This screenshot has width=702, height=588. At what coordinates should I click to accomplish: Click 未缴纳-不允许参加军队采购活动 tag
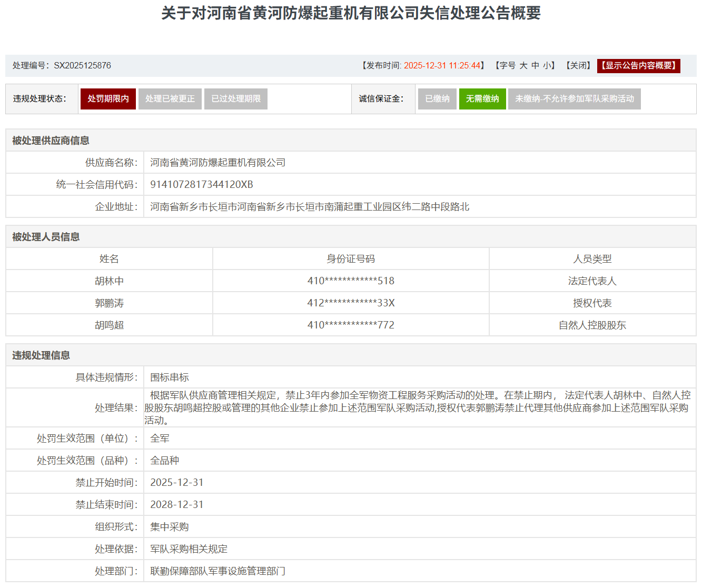click(x=574, y=99)
